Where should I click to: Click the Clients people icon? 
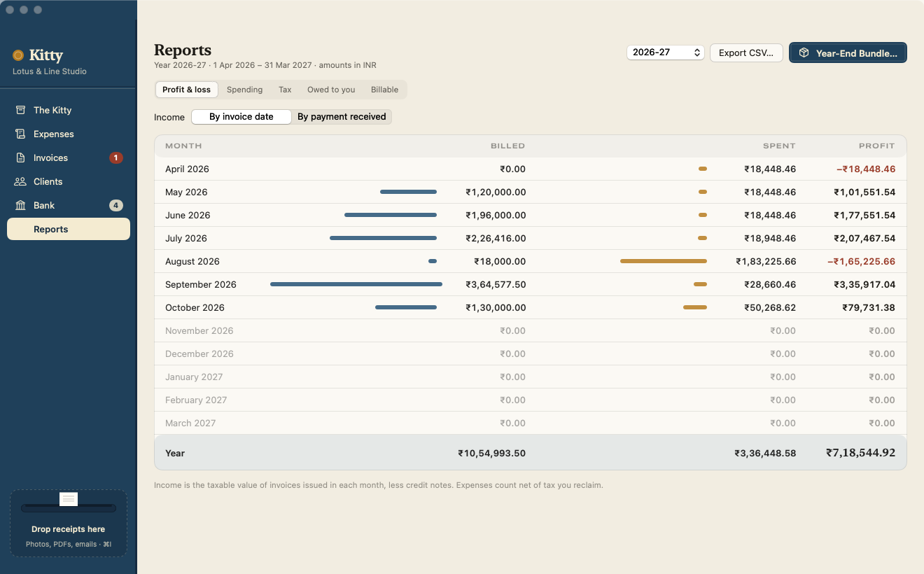[x=20, y=181]
